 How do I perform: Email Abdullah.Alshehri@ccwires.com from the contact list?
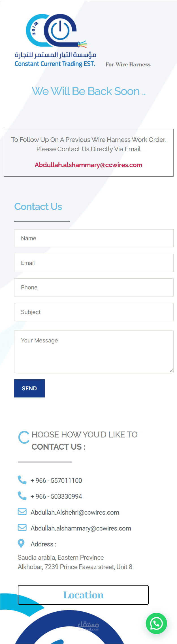[x=75, y=512]
